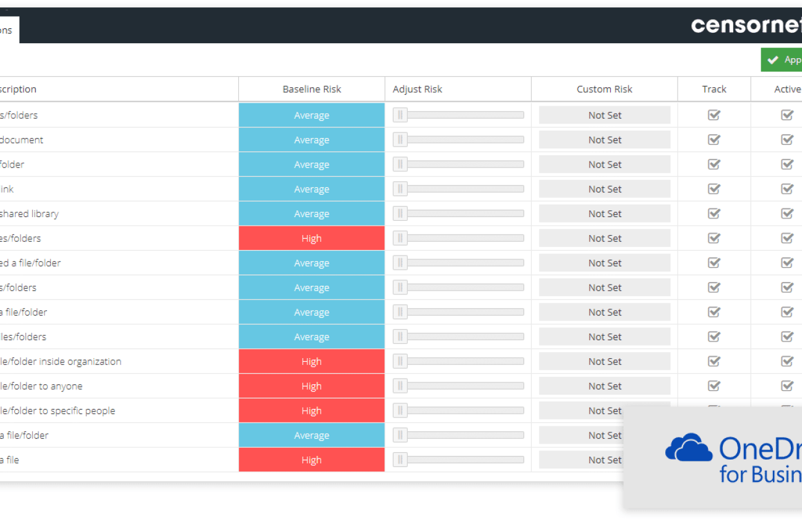Uncheck Track for file/folder to anyone row
Viewport: 802px width, 532px height.
coord(714,386)
